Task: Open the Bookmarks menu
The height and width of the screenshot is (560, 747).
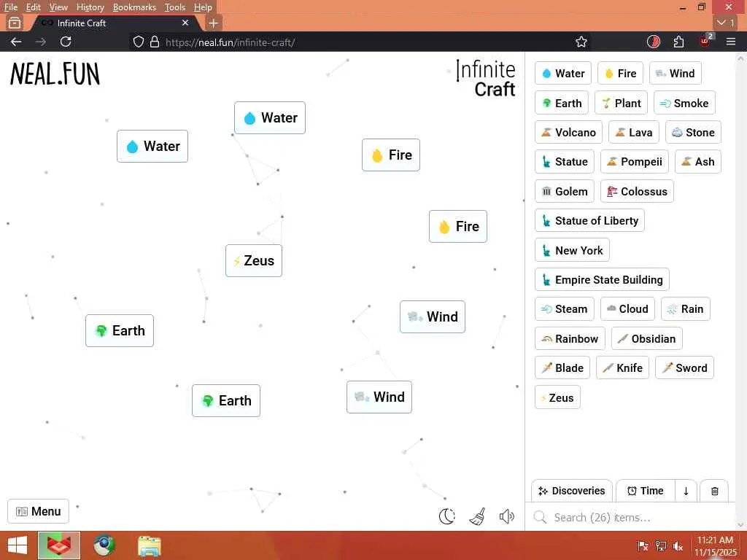Action: coord(134,7)
